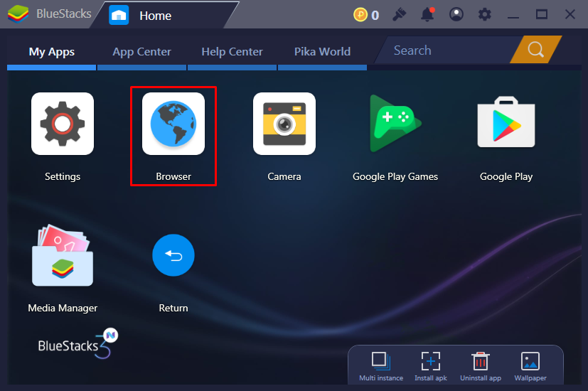
Task: Open the Help Center tab
Action: (x=232, y=51)
